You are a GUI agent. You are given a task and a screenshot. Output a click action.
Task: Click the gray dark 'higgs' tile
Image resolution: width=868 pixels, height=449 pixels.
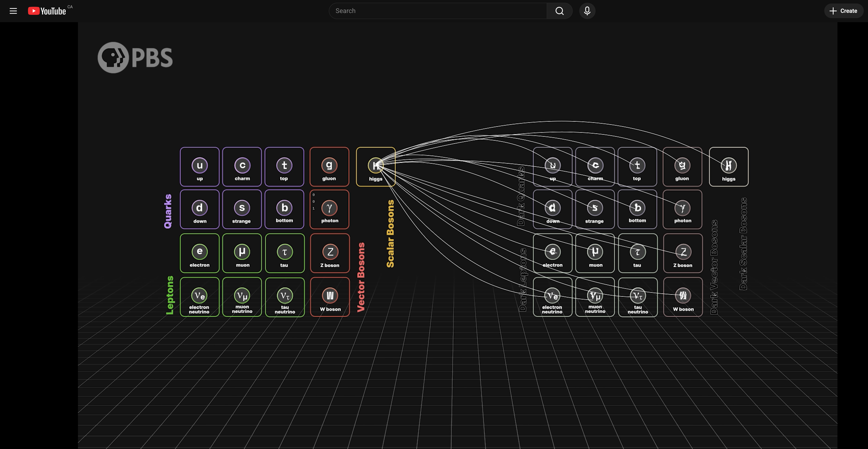click(729, 167)
